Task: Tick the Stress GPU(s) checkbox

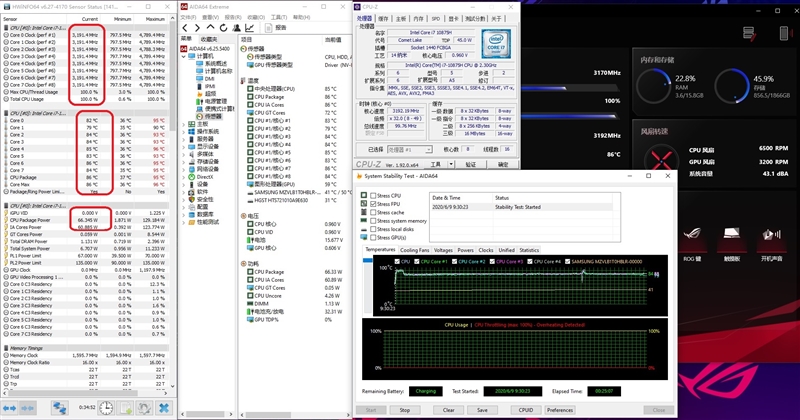Action: pos(372,237)
